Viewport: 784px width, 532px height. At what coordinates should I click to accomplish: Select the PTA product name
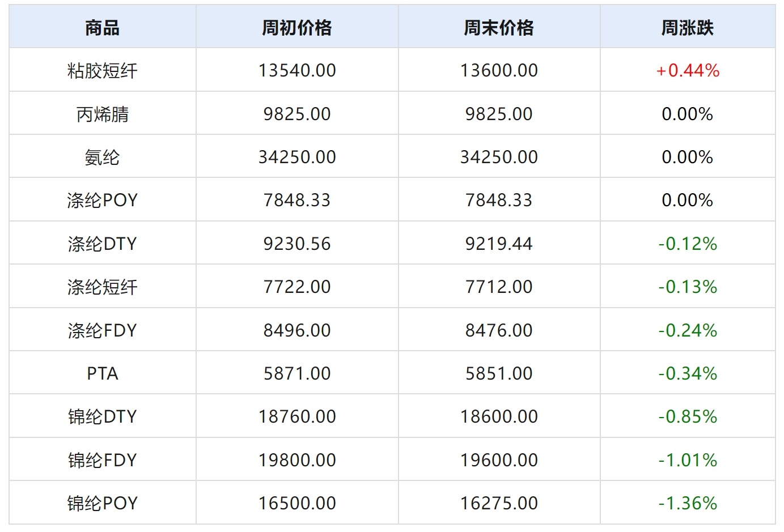[102, 373]
